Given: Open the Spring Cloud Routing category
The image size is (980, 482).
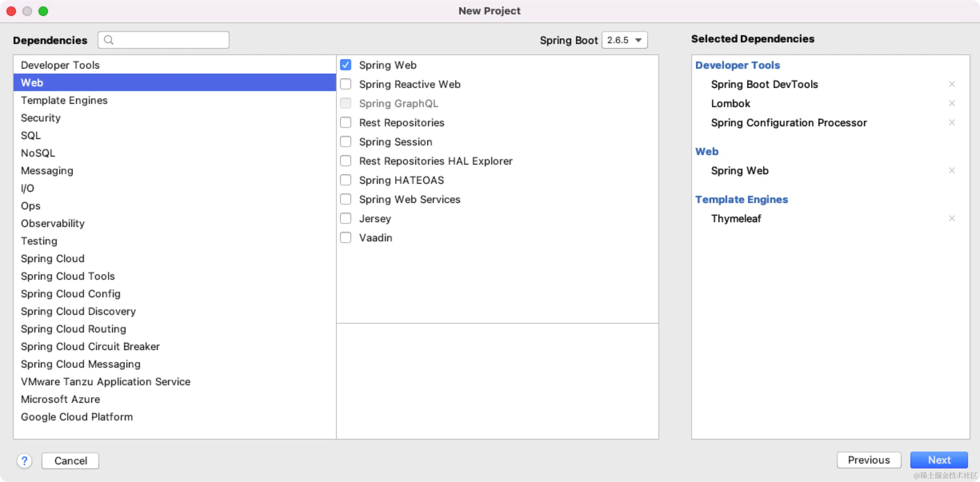Looking at the screenshot, I should 73,329.
